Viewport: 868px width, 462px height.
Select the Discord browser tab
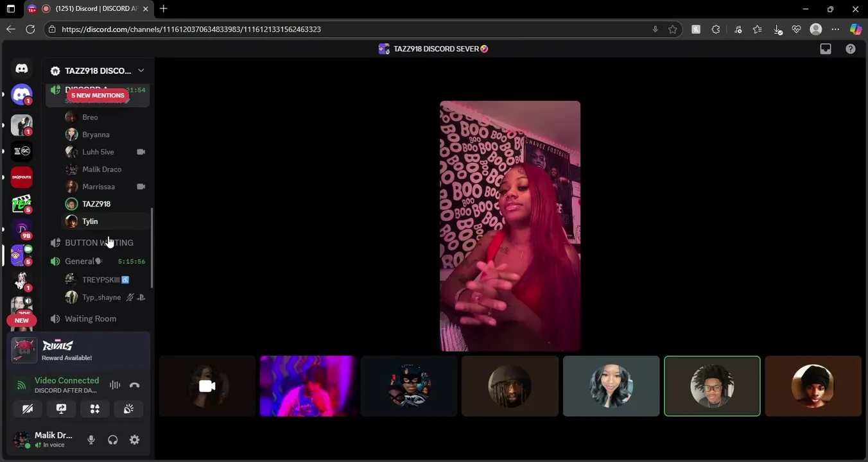pos(89,9)
